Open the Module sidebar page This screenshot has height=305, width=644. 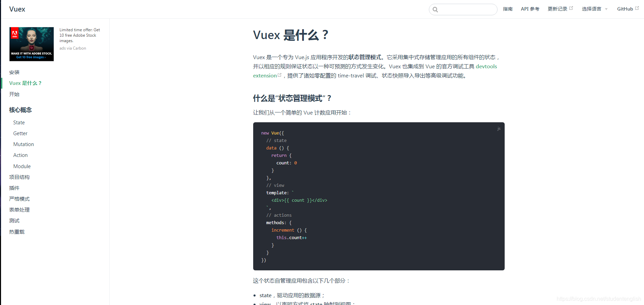tap(22, 166)
